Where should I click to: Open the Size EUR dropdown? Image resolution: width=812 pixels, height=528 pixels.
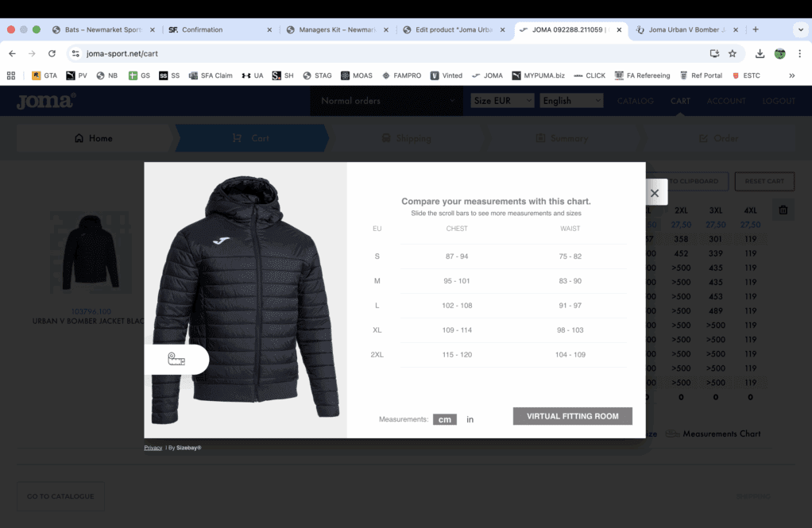(502, 101)
